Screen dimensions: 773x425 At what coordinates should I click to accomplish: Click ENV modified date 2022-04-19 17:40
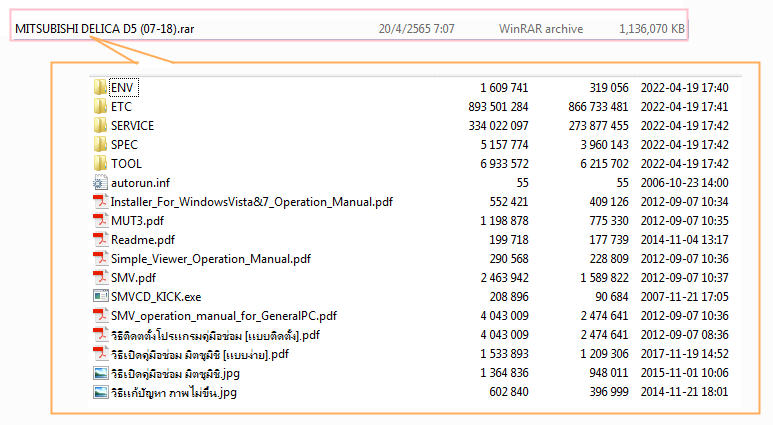click(x=684, y=88)
